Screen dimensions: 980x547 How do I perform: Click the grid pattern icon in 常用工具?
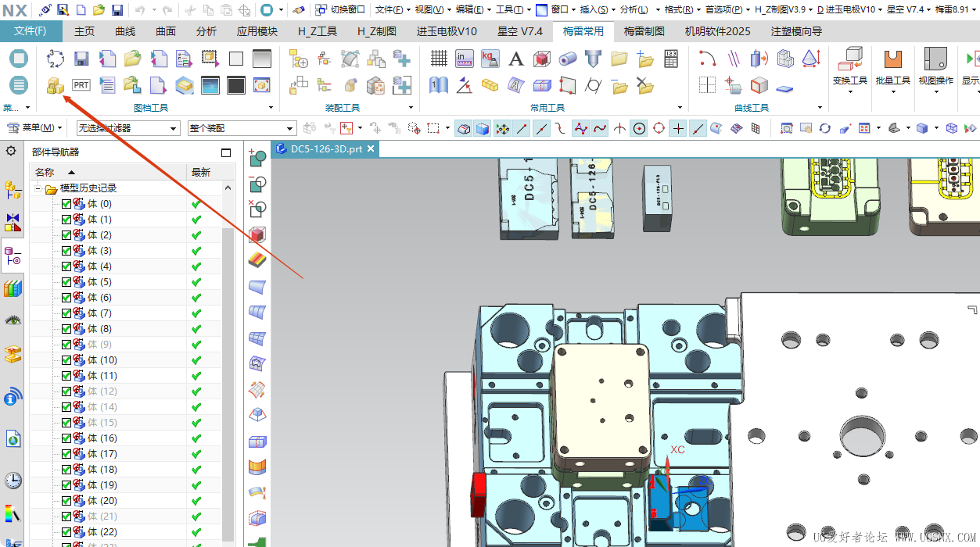pos(439,59)
